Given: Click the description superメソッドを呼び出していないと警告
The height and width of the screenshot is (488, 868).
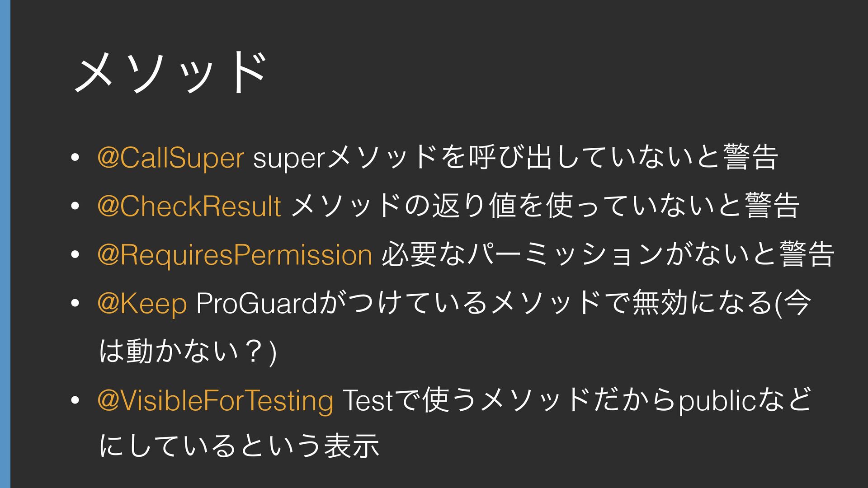Looking at the screenshot, I should tap(515, 158).
